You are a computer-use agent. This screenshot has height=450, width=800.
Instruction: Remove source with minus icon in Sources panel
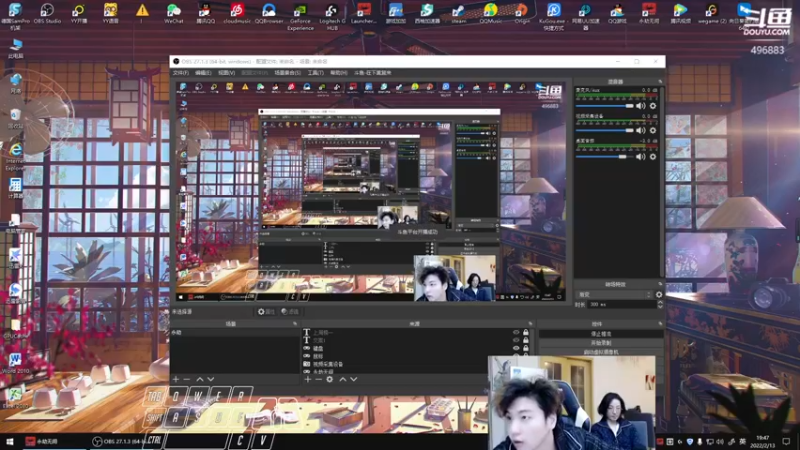pos(318,379)
